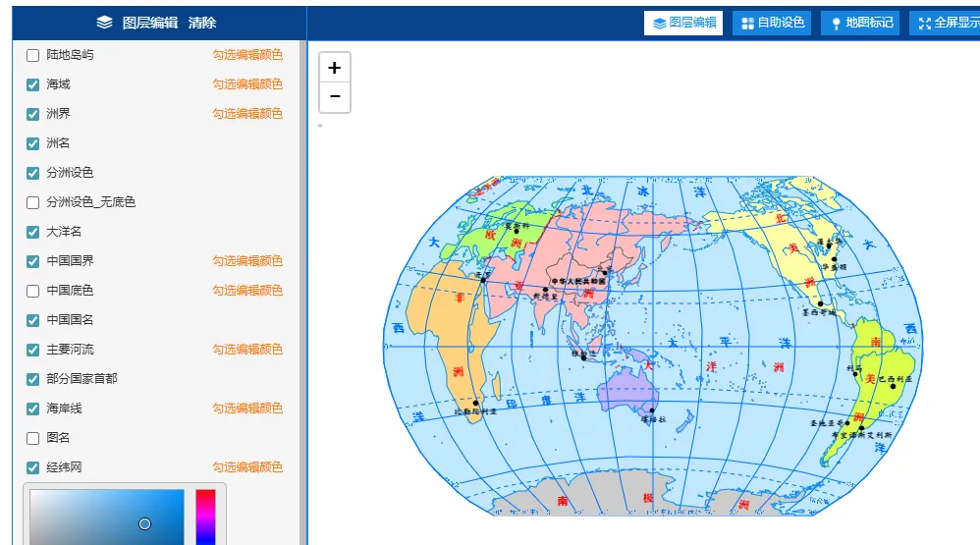Click the layers stack icon beside 图层编辑 header

[104, 23]
